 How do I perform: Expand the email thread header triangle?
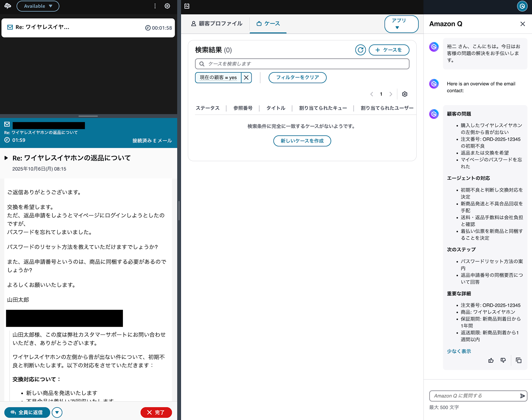pyautogui.click(x=6, y=158)
